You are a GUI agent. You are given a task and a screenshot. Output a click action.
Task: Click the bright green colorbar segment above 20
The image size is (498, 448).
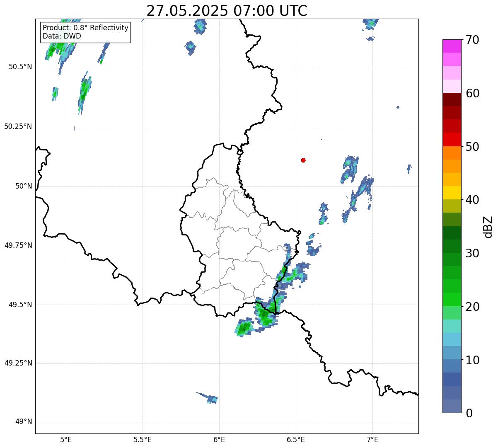pyautogui.click(x=452, y=299)
